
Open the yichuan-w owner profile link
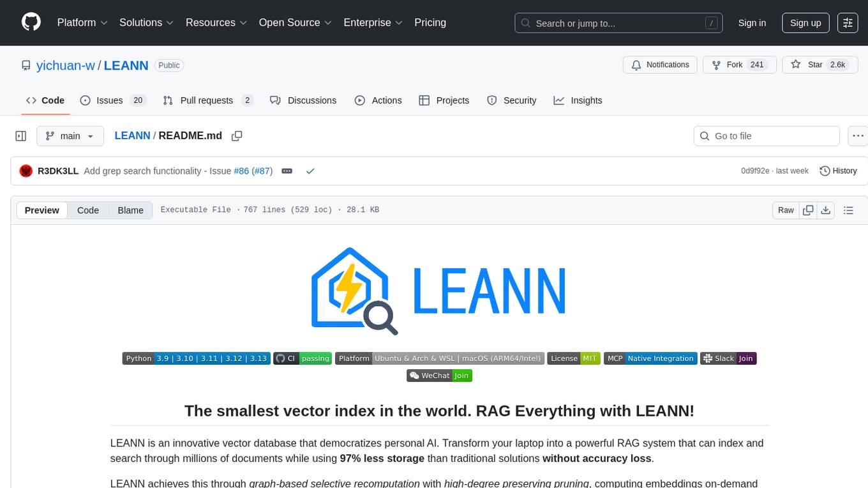(66, 65)
